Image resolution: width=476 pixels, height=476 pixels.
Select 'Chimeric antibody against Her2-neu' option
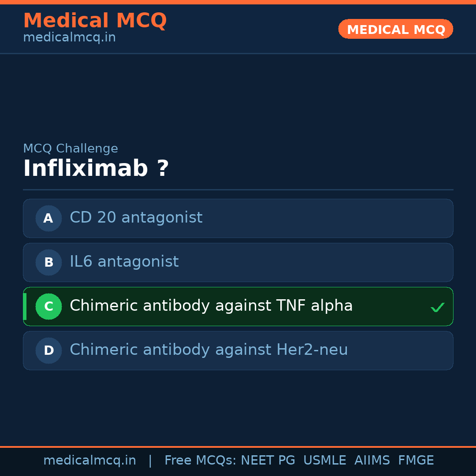pos(208,350)
